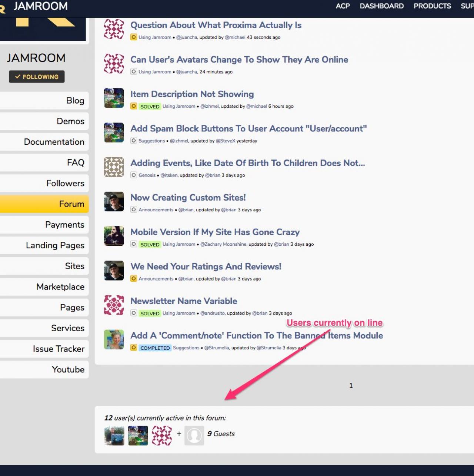This screenshot has height=476, width=474.
Task: Open topic 'Mobile Version If My Site Has Gone Crazy'
Action: 215,232
